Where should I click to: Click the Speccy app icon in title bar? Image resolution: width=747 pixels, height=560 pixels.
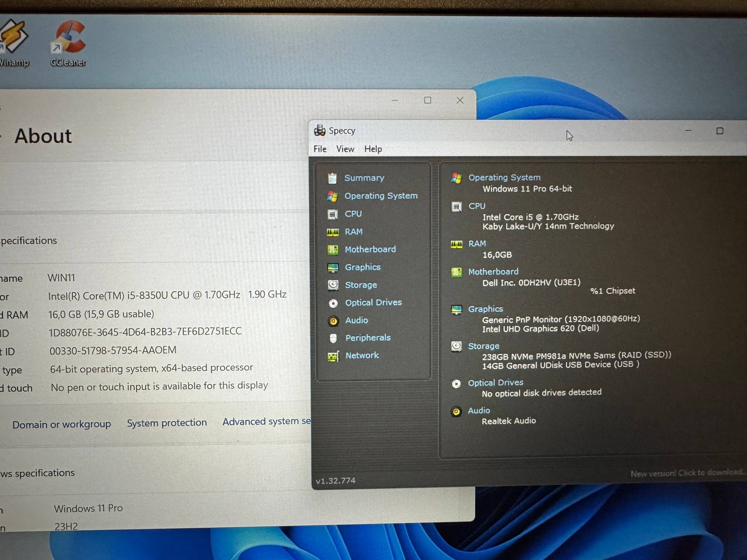(320, 131)
